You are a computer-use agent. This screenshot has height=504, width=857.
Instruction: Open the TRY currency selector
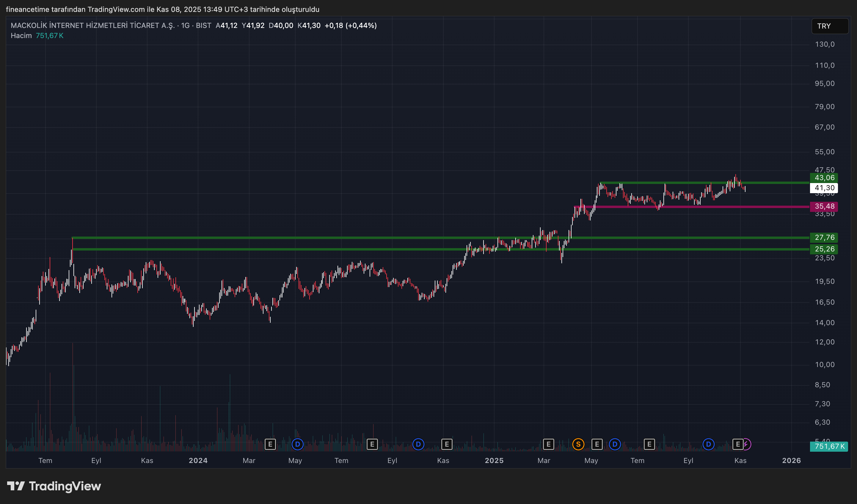click(x=829, y=26)
